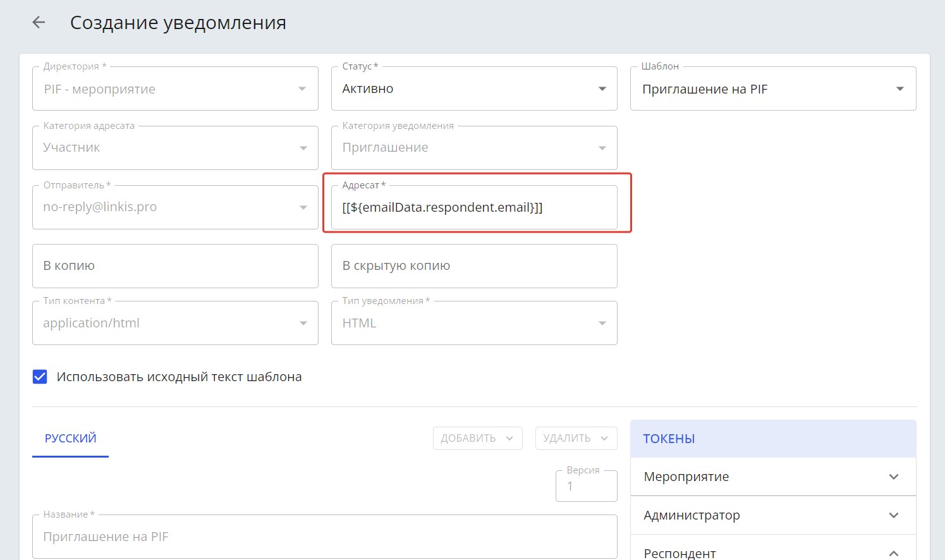Uncheck Использовать исходный текст шаблона checkbox
The height and width of the screenshot is (560, 945).
40,377
